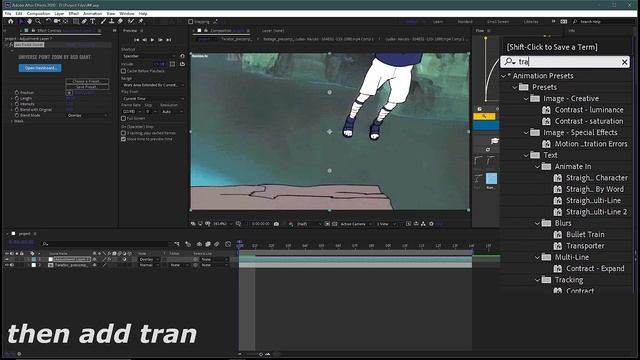Click the Choose a Preset button

[x=87, y=81]
